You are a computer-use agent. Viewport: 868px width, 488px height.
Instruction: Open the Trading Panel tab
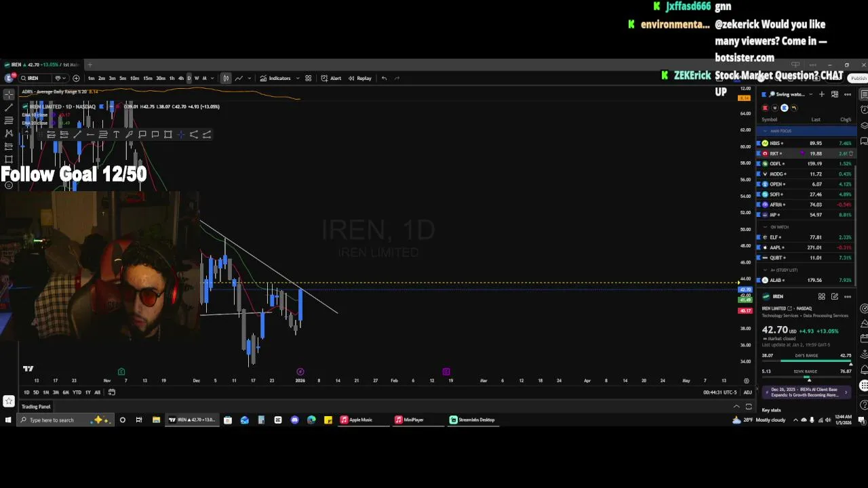pos(36,407)
